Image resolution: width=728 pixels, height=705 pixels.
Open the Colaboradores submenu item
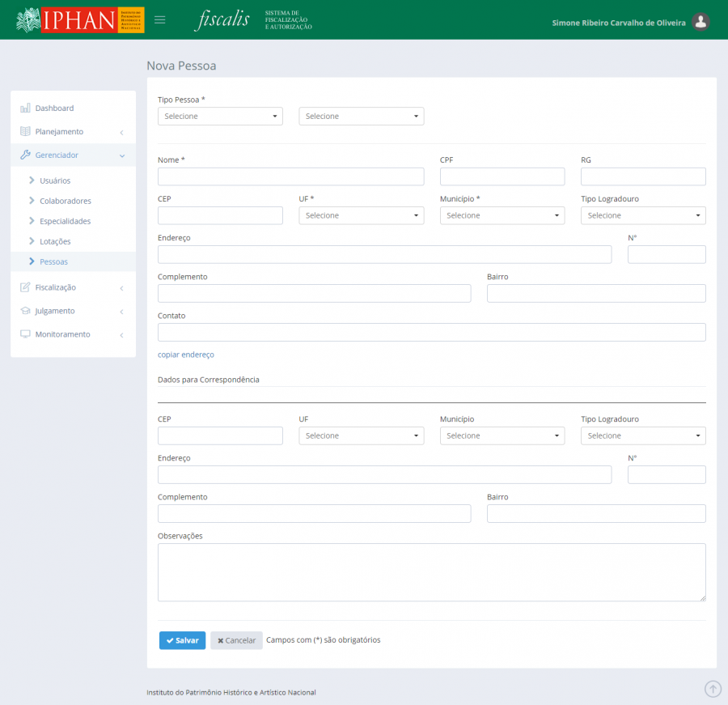tap(65, 202)
